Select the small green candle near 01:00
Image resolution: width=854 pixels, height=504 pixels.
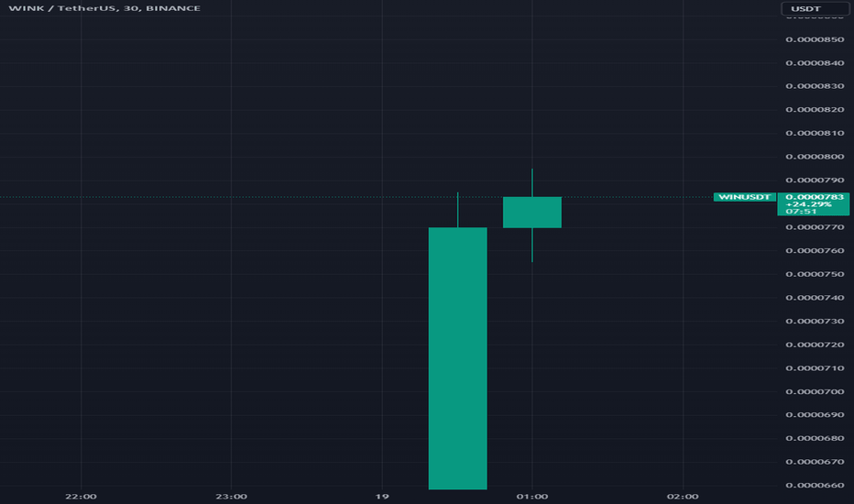coord(532,212)
